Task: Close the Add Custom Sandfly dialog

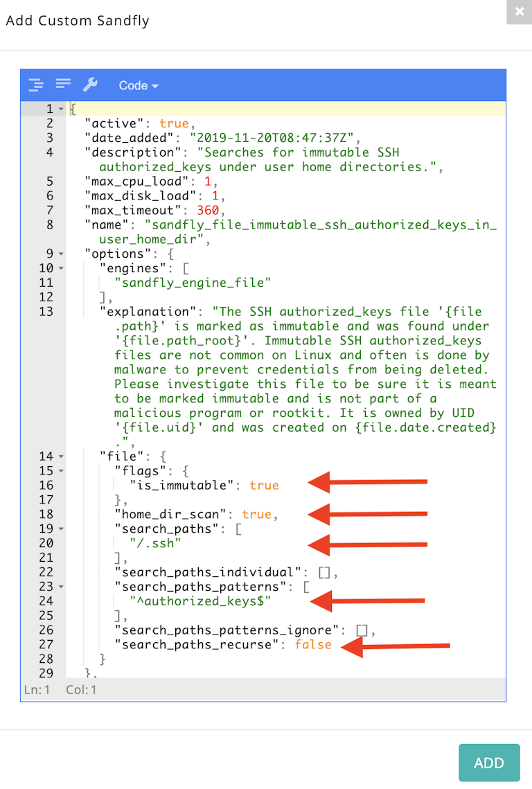Action: pos(520,12)
